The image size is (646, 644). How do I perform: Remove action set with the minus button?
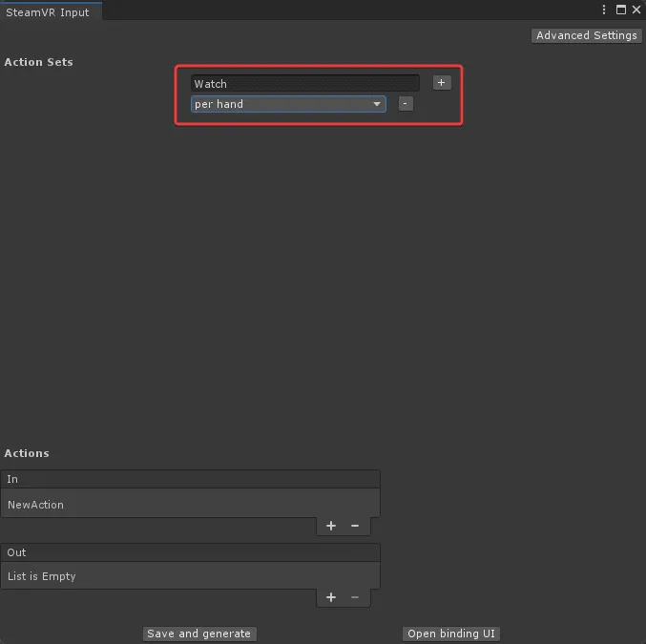click(x=406, y=104)
